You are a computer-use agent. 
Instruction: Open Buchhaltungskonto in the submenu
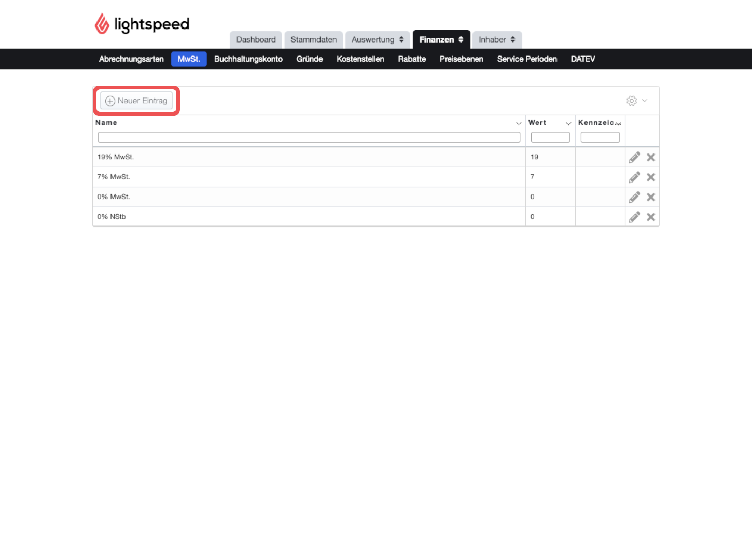(248, 59)
